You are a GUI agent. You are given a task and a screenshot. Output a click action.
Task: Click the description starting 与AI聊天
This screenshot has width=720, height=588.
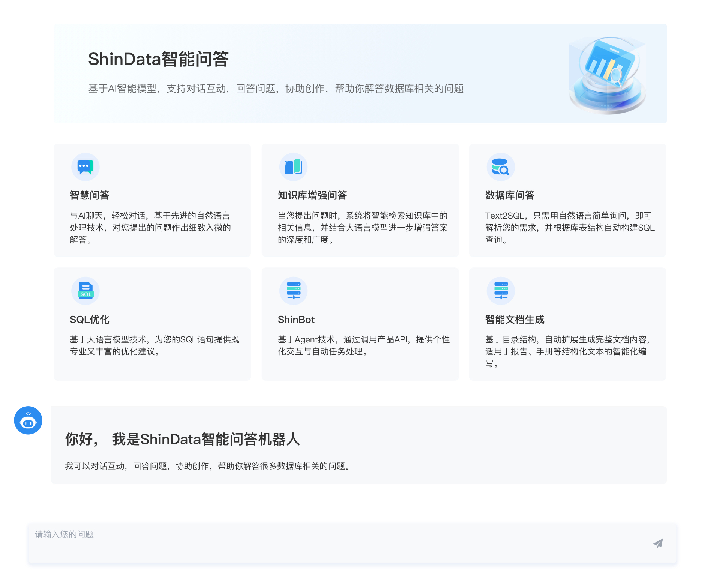pyautogui.click(x=150, y=228)
